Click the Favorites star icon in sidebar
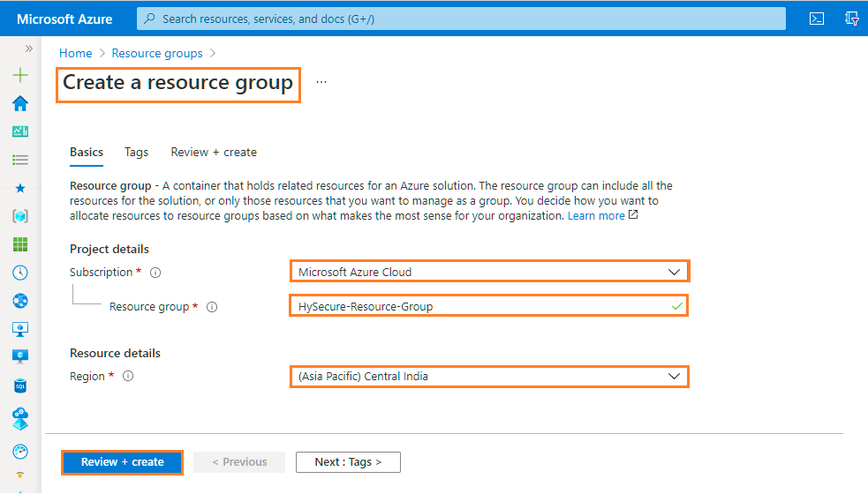The width and height of the screenshot is (868, 494). point(20,188)
